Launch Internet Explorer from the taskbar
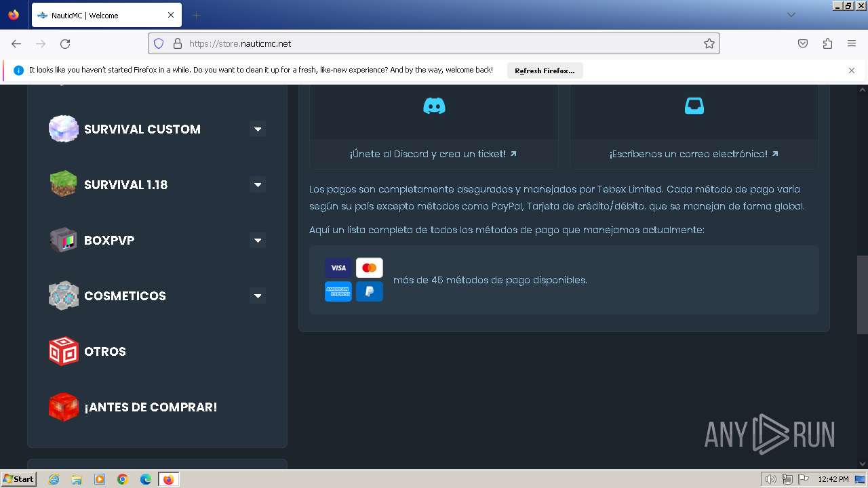The width and height of the screenshot is (868, 488). (54, 479)
